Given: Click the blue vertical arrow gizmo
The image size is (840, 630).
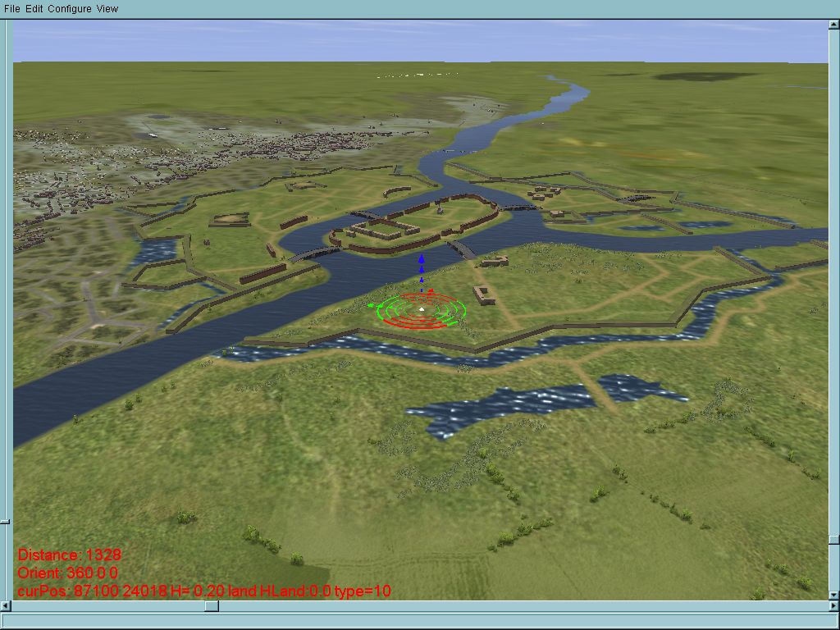Looking at the screenshot, I should click(x=422, y=272).
